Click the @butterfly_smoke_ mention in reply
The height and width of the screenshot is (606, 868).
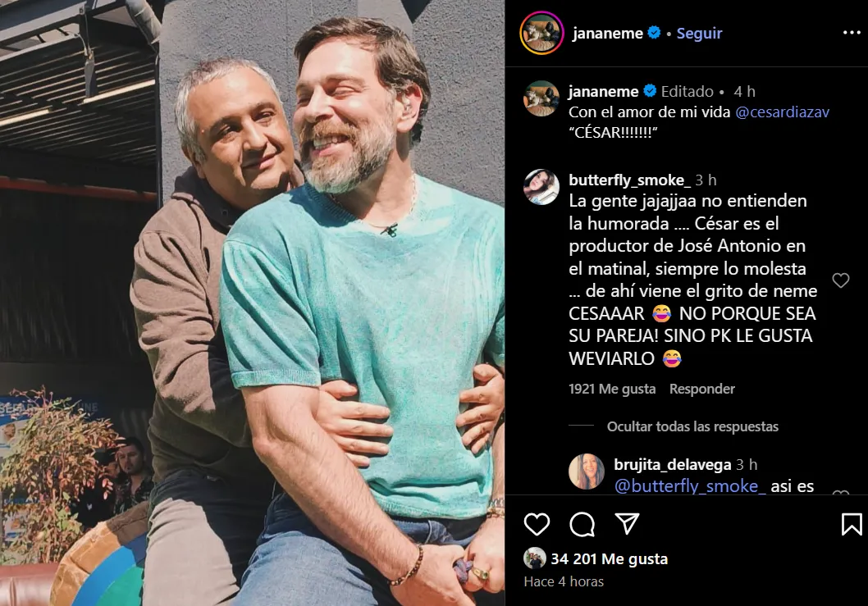(x=690, y=486)
